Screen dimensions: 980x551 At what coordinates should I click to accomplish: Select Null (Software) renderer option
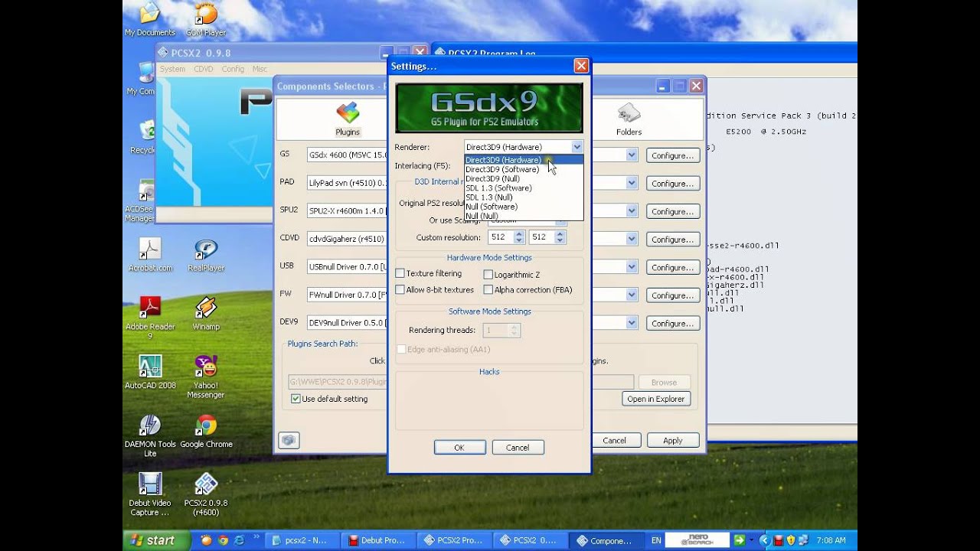(x=524, y=207)
